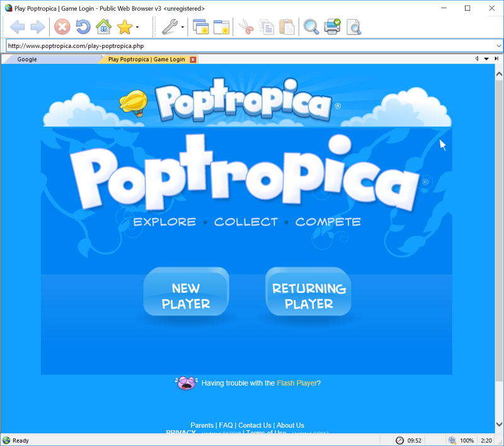The image size is (504, 446).
Task: Select the Play Poptropica Game Login tab
Action: coord(147,59)
